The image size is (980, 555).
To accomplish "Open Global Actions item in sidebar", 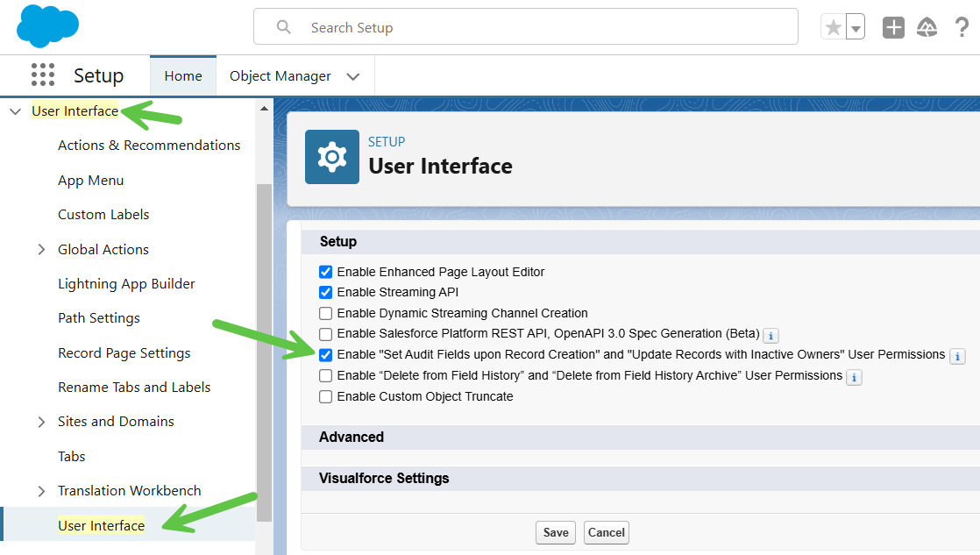I will click(x=103, y=249).
